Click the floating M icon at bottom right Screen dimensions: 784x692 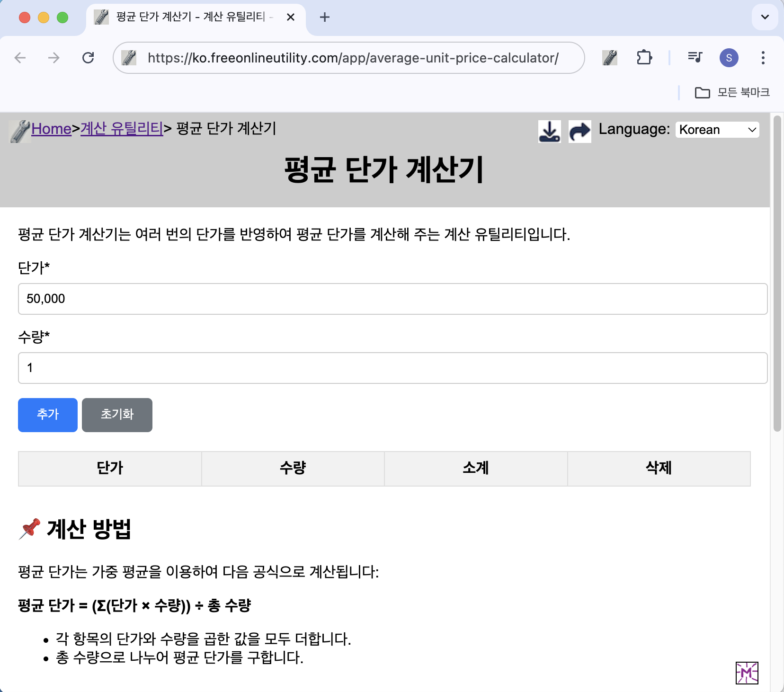[x=747, y=673]
